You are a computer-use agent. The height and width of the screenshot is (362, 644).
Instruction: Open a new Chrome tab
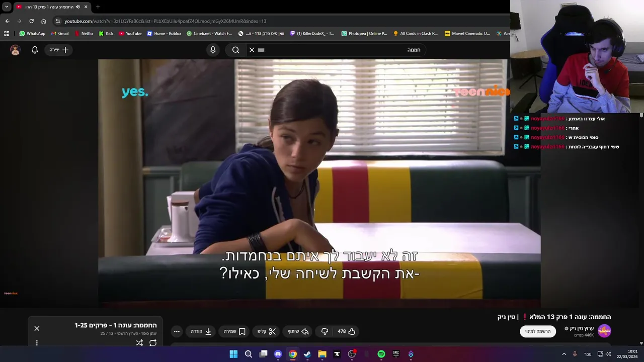pos(98,7)
